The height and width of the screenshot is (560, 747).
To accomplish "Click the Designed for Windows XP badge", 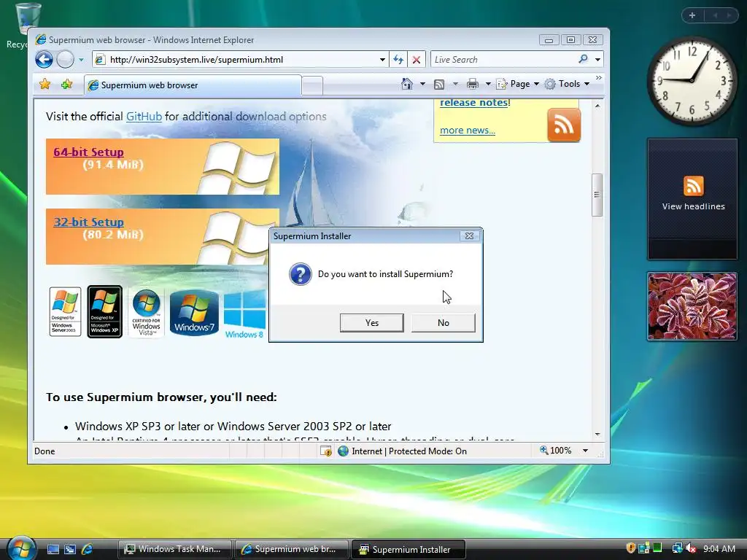I will point(105,312).
